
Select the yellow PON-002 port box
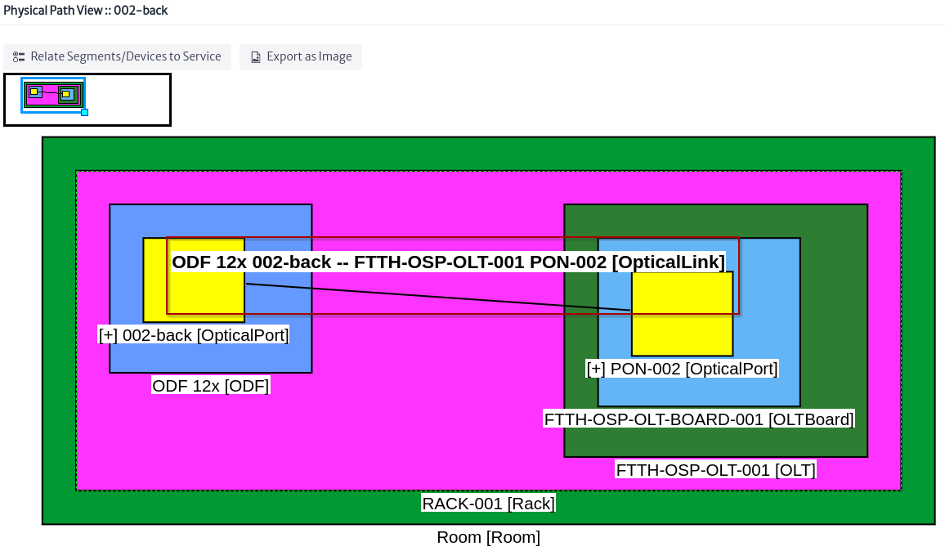tap(683, 313)
